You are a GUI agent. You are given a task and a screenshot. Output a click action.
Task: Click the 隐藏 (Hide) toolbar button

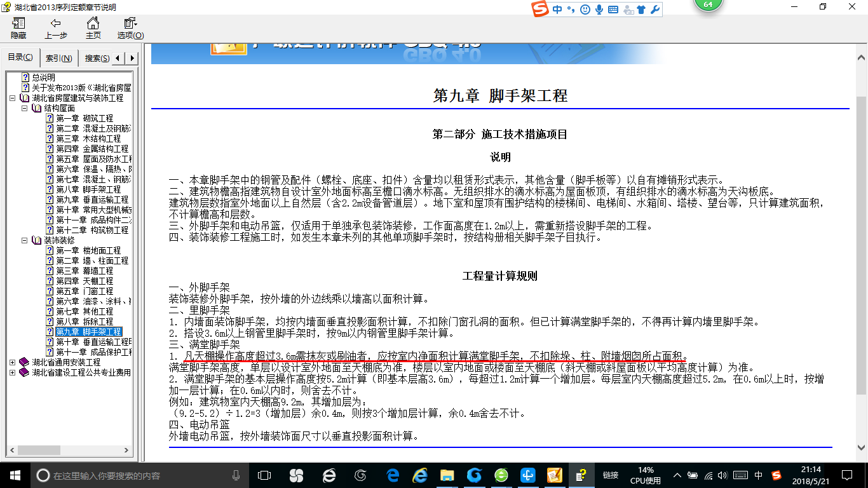click(x=18, y=29)
